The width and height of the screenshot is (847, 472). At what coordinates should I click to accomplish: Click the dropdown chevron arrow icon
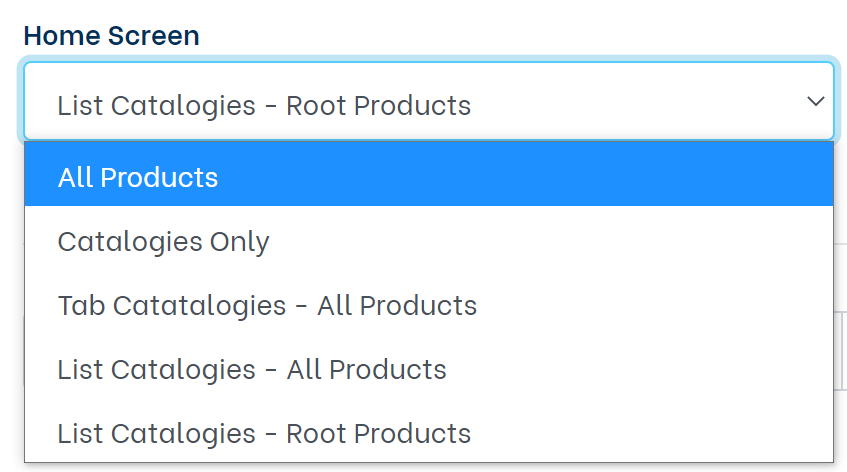(815, 102)
